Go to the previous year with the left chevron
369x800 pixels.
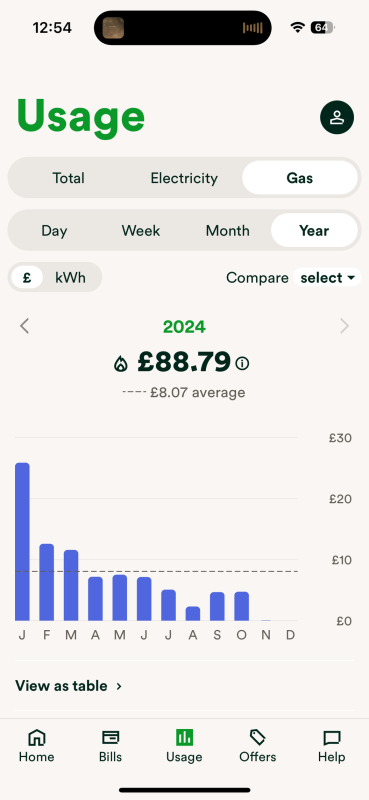coord(24,326)
